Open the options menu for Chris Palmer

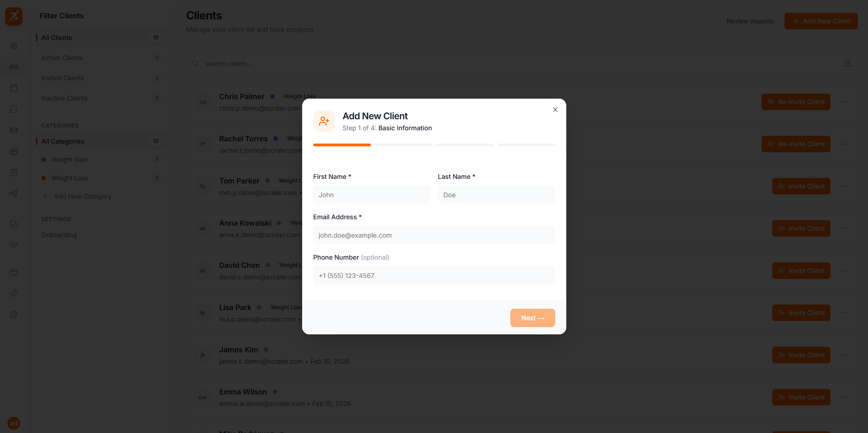click(843, 102)
